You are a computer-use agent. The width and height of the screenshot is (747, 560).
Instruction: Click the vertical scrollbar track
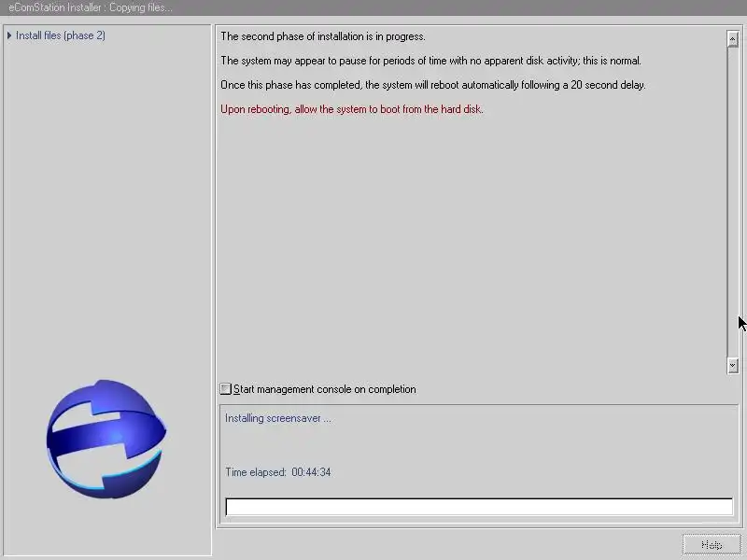[x=733, y=203]
